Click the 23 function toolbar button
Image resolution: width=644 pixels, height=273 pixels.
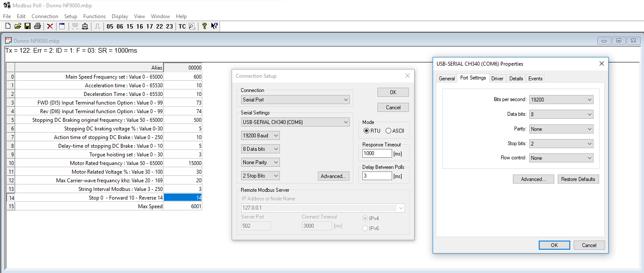coord(170,26)
